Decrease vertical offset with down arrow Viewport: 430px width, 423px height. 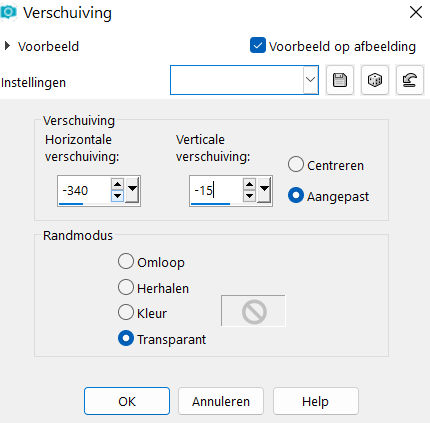(249, 196)
